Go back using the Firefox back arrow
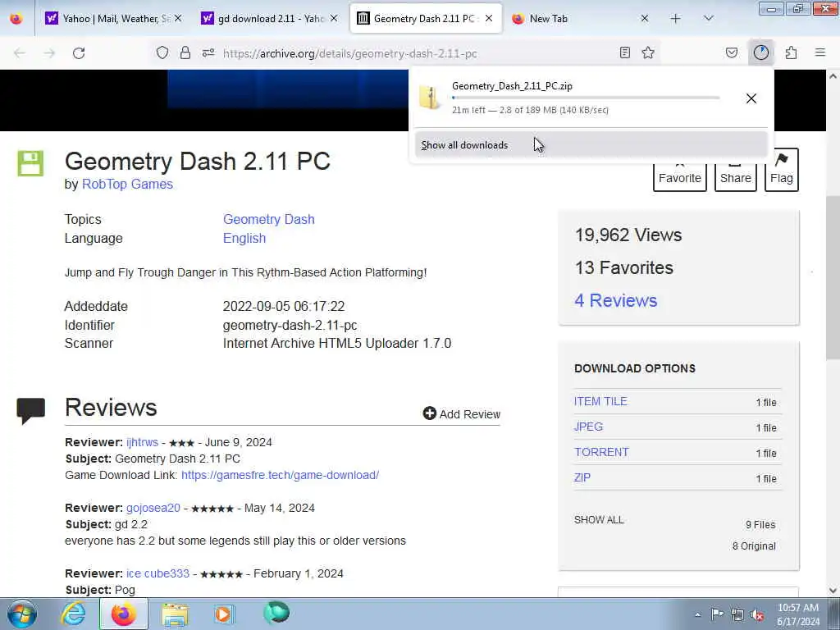 coord(20,53)
